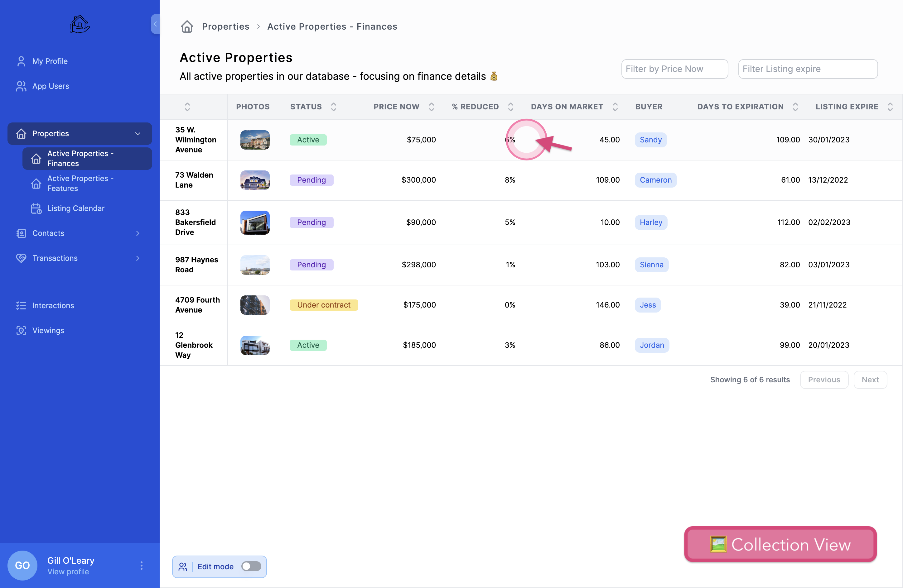This screenshot has width=903, height=588.
Task: Go to My Profile
Action: click(x=50, y=61)
